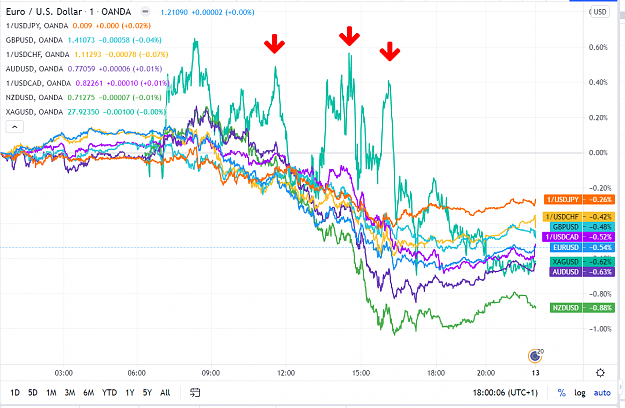Select the 1/USDCAD, OANDA legend entry

[x=38, y=83]
